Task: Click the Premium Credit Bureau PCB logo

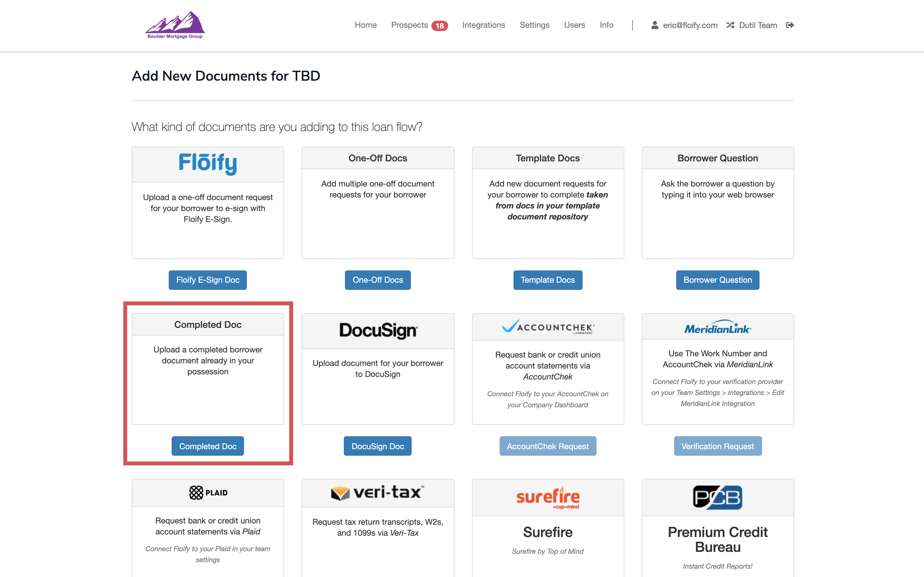Action: 717,497
